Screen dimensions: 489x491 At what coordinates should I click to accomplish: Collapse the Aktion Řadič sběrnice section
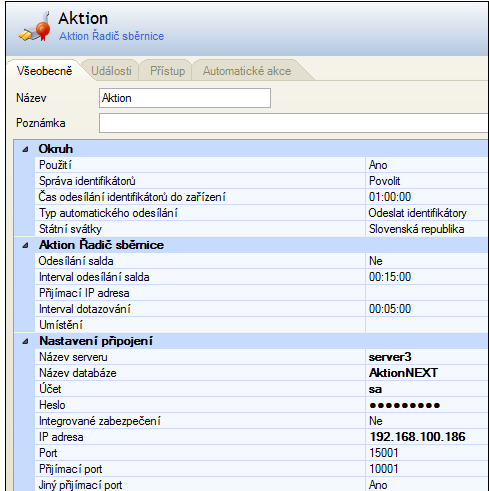coord(25,245)
